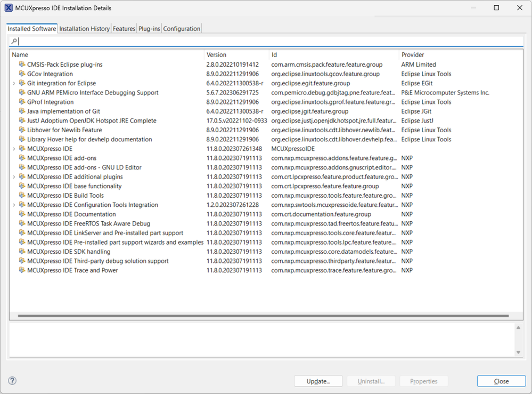This screenshot has height=394, width=532.
Task: Sort by the Provider column header
Action: 461,55
